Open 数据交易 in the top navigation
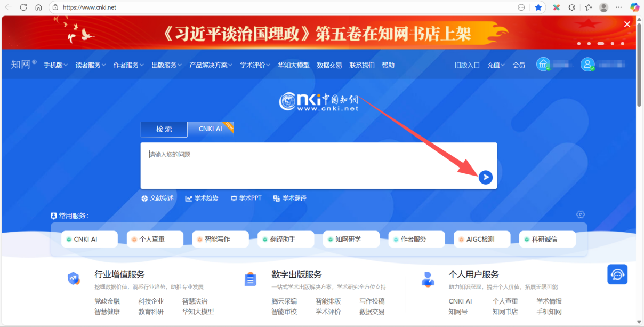 [329, 65]
